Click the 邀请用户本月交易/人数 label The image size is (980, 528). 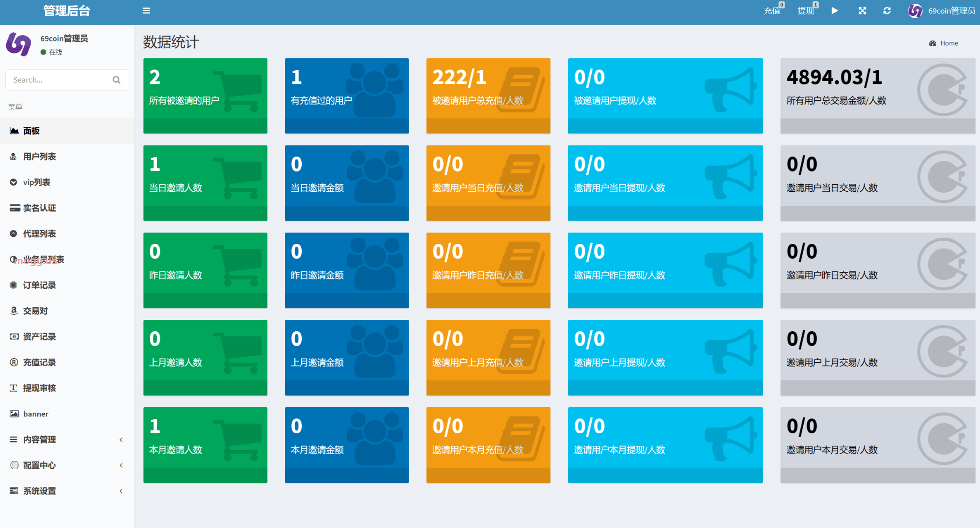pyautogui.click(x=832, y=450)
